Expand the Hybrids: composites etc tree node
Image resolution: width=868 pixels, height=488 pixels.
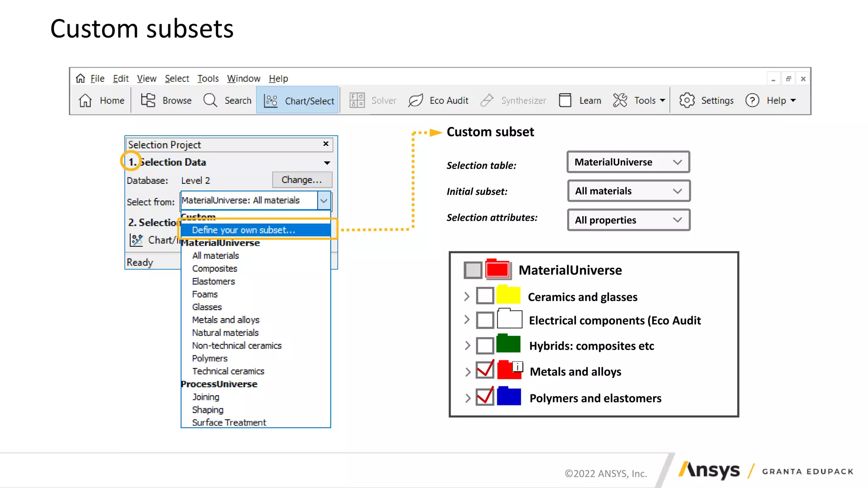467,346
